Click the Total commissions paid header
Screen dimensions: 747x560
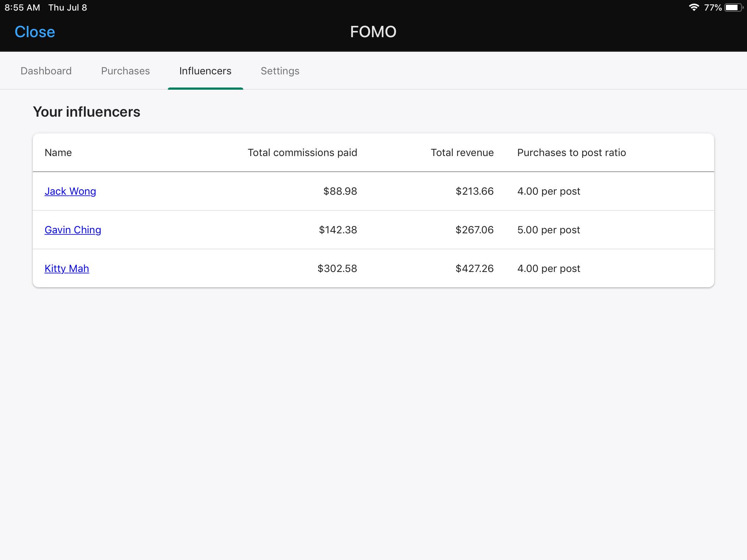[302, 152]
